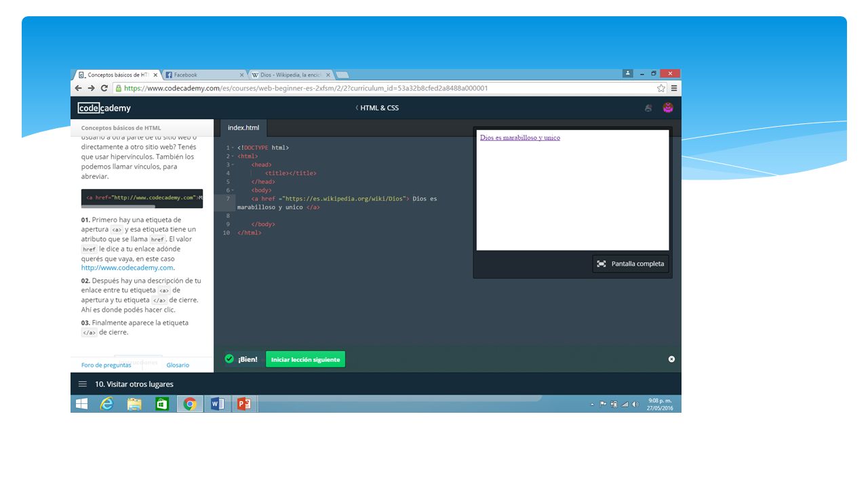Click the closing </html> tag line
The height and width of the screenshot is (488, 868).
point(250,232)
